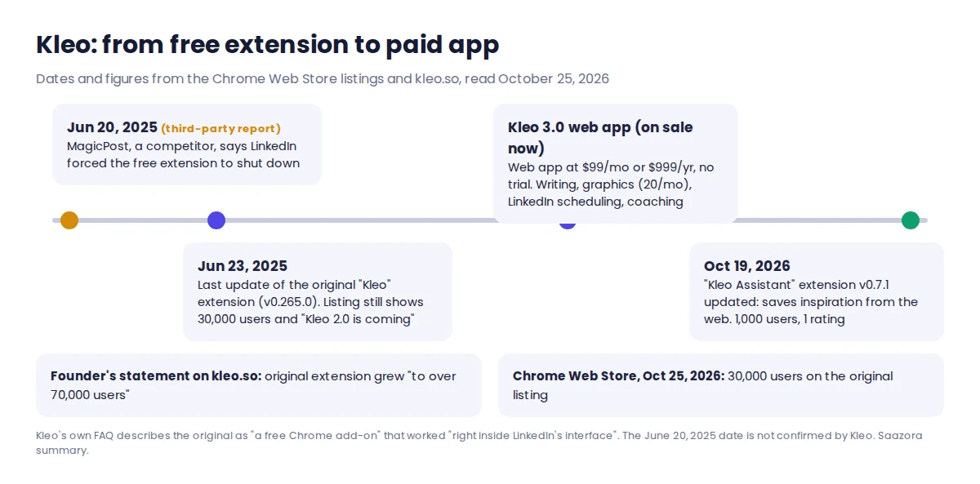Click the text "Last update of the original "Kleo""
980x484 pixels.
295,285
